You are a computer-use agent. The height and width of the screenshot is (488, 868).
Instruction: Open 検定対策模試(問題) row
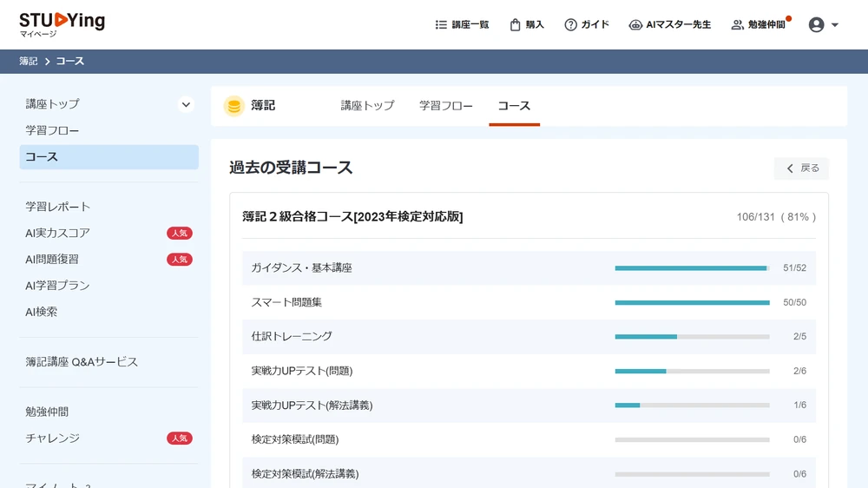point(529,440)
